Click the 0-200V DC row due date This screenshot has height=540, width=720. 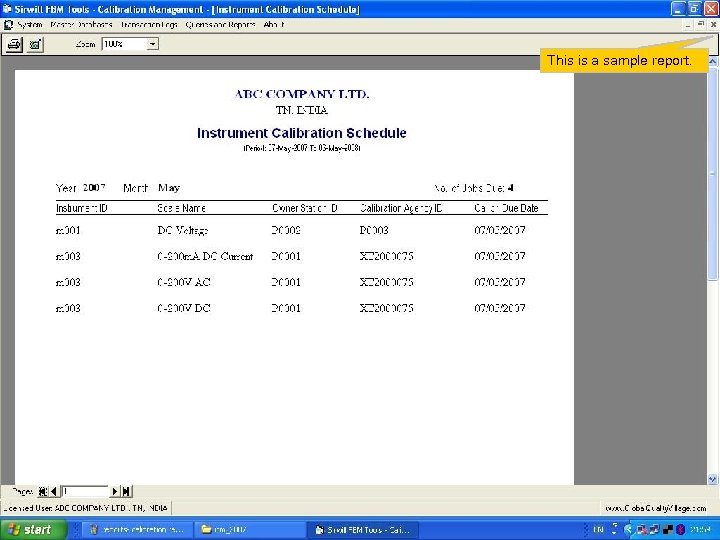pos(500,308)
